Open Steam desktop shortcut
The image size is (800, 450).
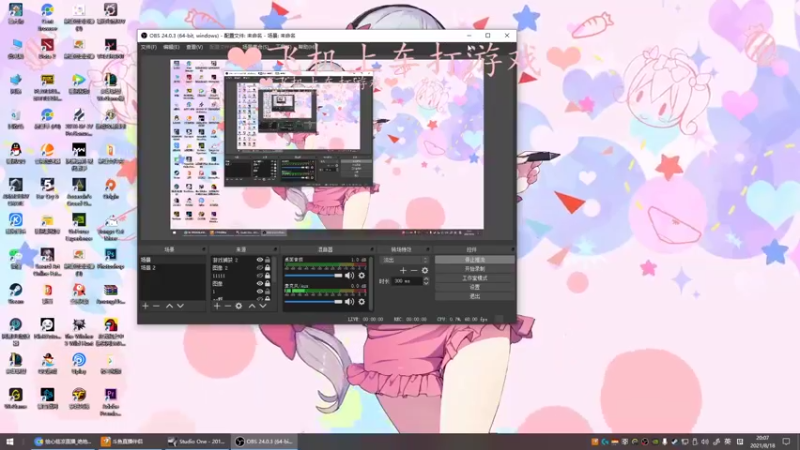[x=16, y=293]
